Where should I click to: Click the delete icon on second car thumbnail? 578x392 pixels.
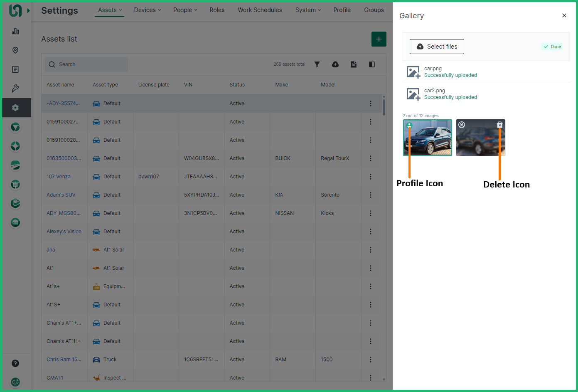pos(500,125)
